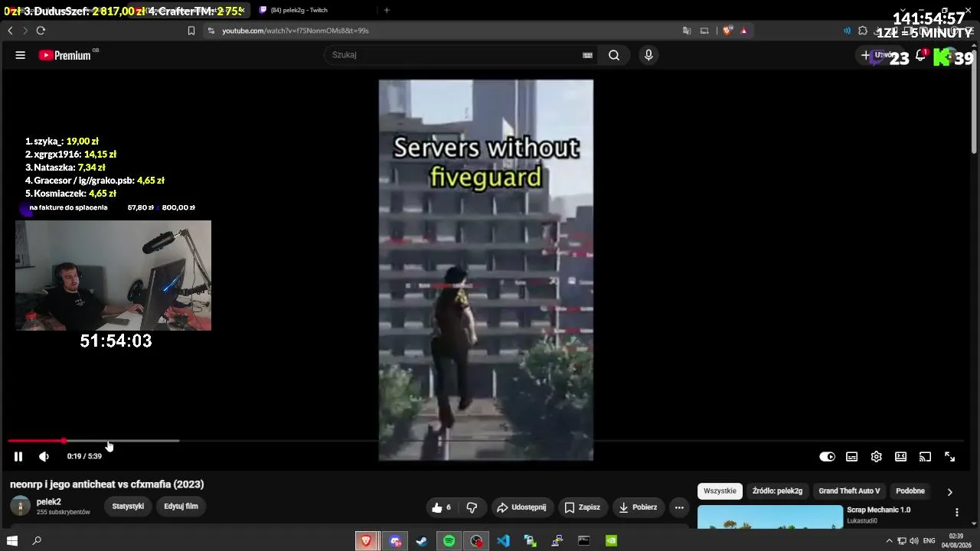980x551 pixels.
Task: Enter fullscreen mode
Action: (949, 456)
